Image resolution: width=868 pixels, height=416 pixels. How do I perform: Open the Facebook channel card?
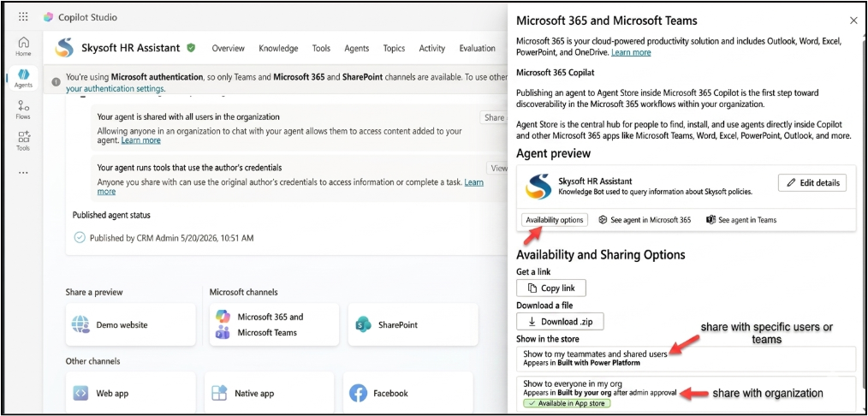point(408,393)
